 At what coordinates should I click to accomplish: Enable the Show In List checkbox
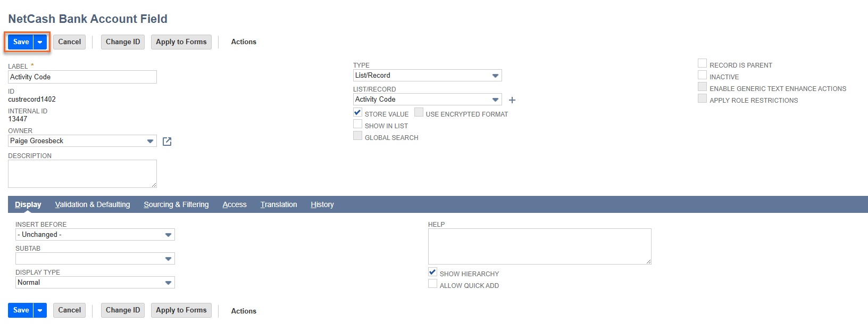[358, 125]
